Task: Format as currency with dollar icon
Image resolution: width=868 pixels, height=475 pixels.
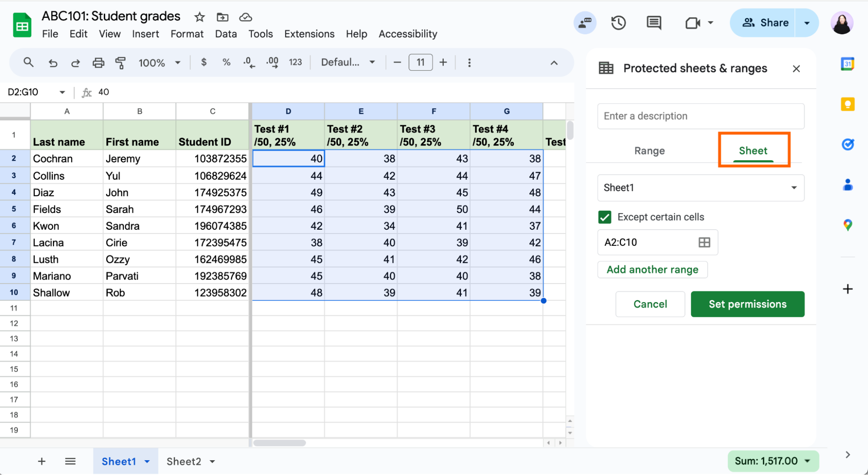Action: pos(204,63)
